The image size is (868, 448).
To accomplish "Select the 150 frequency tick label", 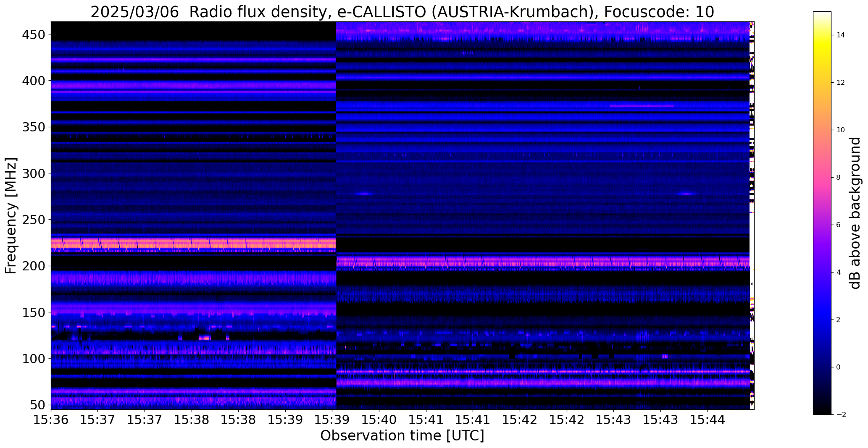I will pos(33,313).
